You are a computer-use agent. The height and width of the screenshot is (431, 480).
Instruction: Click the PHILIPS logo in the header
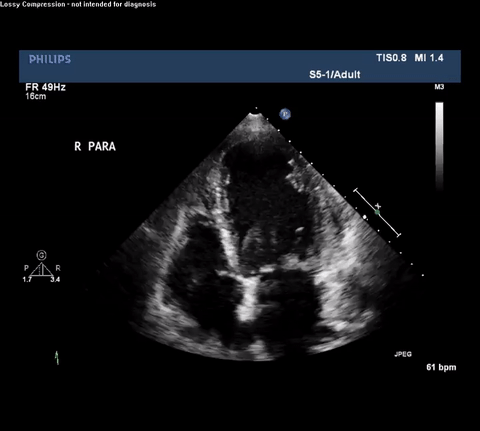click(x=50, y=59)
